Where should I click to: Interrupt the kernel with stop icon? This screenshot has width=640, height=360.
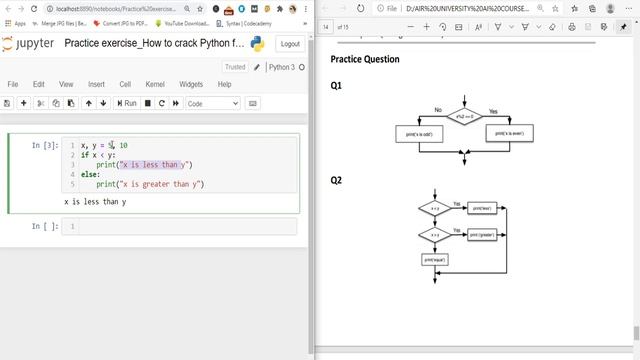coord(148,103)
